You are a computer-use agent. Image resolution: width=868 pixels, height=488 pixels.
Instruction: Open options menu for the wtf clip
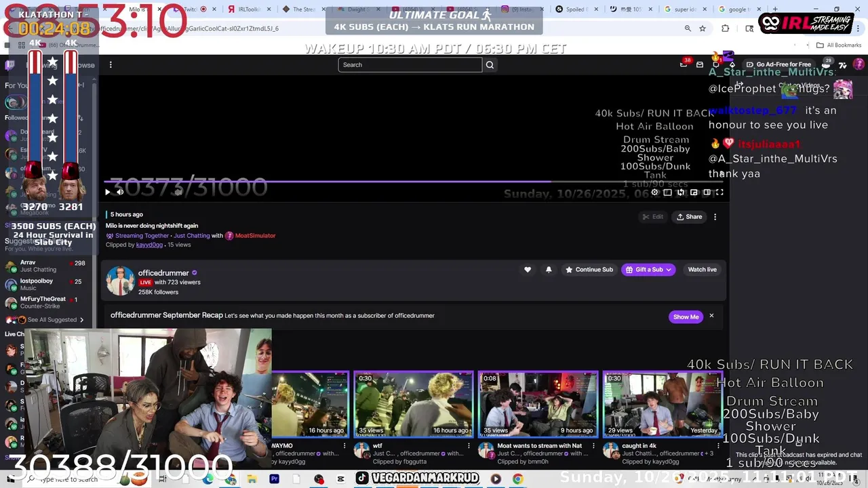pyautogui.click(x=469, y=447)
